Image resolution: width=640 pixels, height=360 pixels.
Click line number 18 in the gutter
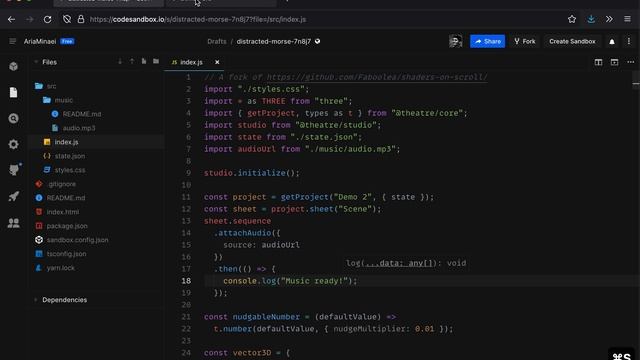(186, 281)
